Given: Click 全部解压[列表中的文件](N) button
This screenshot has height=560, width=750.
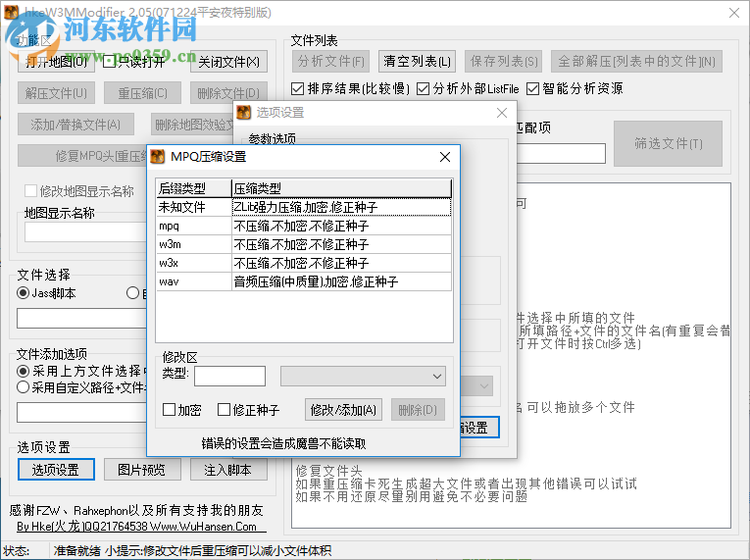Looking at the screenshot, I should click(x=636, y=61).
